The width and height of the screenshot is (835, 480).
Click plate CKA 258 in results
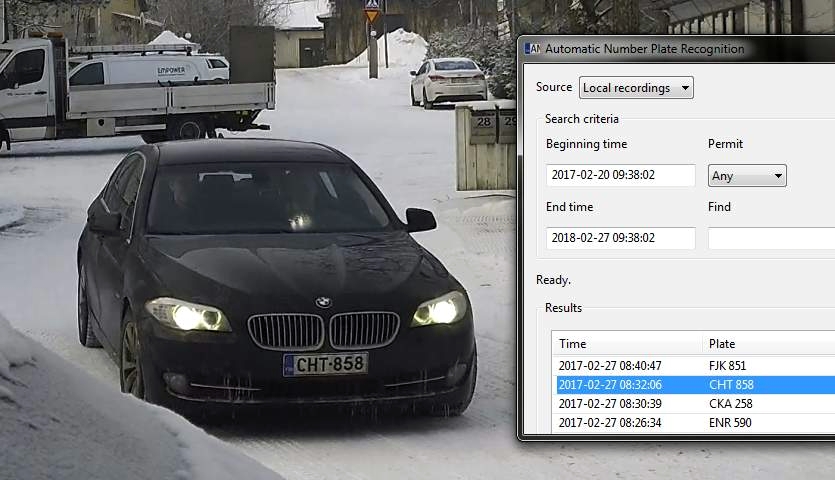click(x=731, y=404)
